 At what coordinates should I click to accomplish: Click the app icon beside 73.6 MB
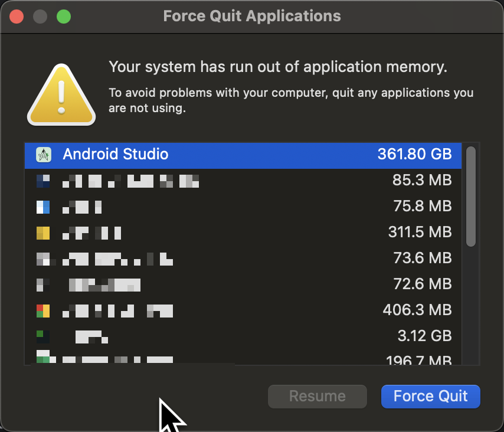tap(43, 258)
